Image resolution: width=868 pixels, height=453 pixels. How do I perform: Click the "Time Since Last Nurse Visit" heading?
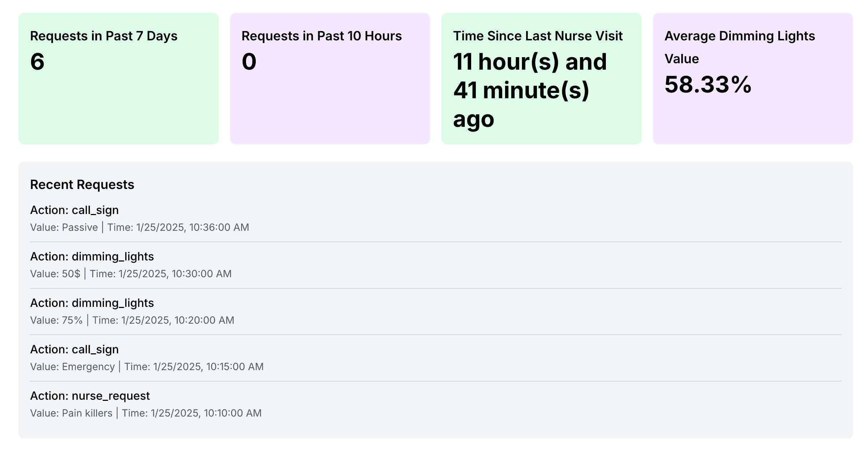[x=538, y=36]
